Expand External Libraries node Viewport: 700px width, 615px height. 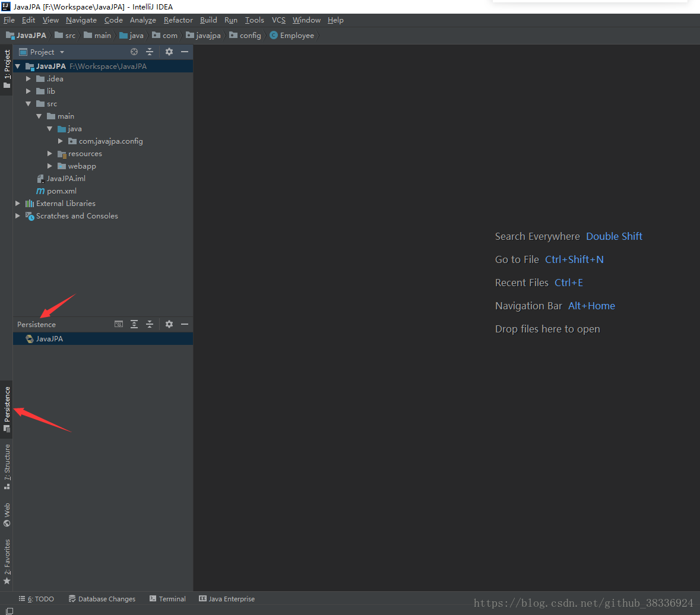(x=17, y=204)
